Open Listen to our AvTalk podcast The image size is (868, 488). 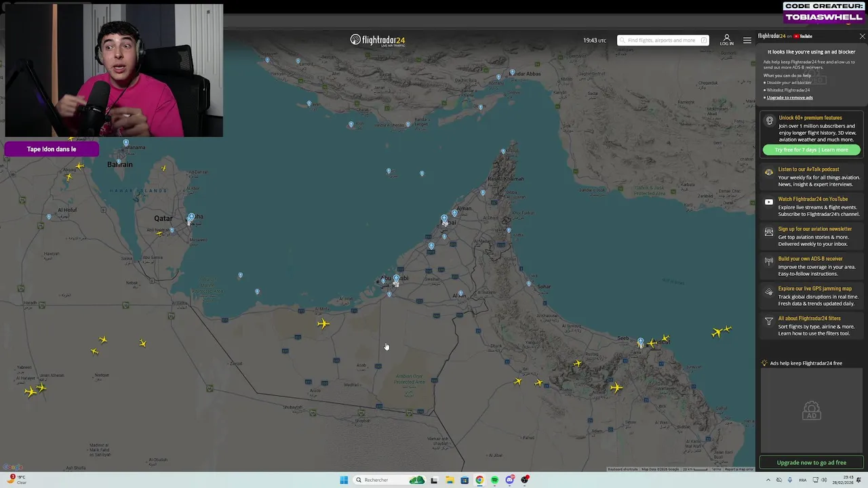[808, 169]
